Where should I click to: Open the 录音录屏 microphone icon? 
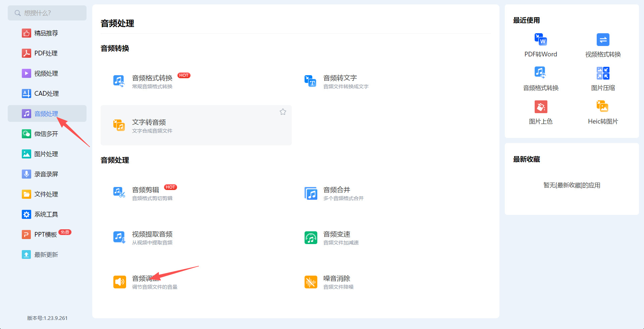tap(26, 174)
